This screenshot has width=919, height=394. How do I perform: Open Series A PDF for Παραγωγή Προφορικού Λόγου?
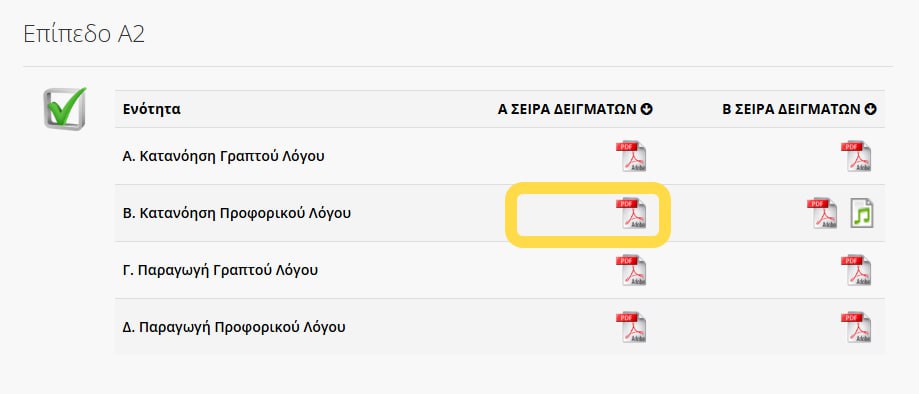[x=631, y=327]
